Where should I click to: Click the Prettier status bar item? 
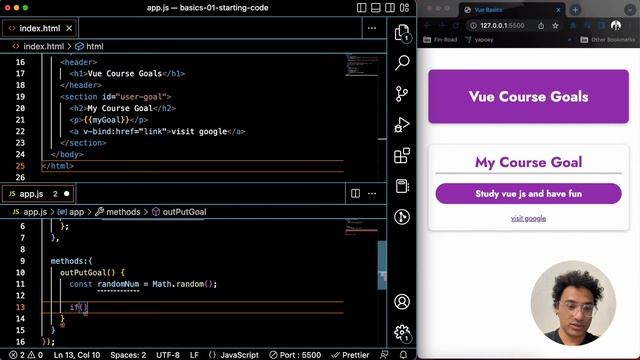coord(350,355)
